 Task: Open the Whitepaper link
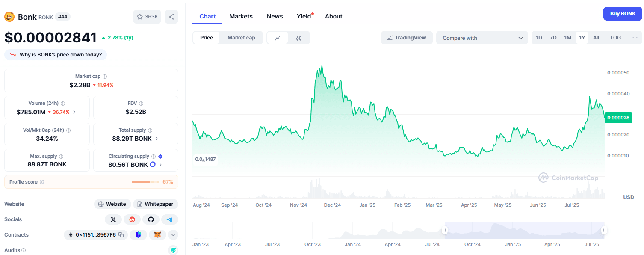tap(156, 204)
